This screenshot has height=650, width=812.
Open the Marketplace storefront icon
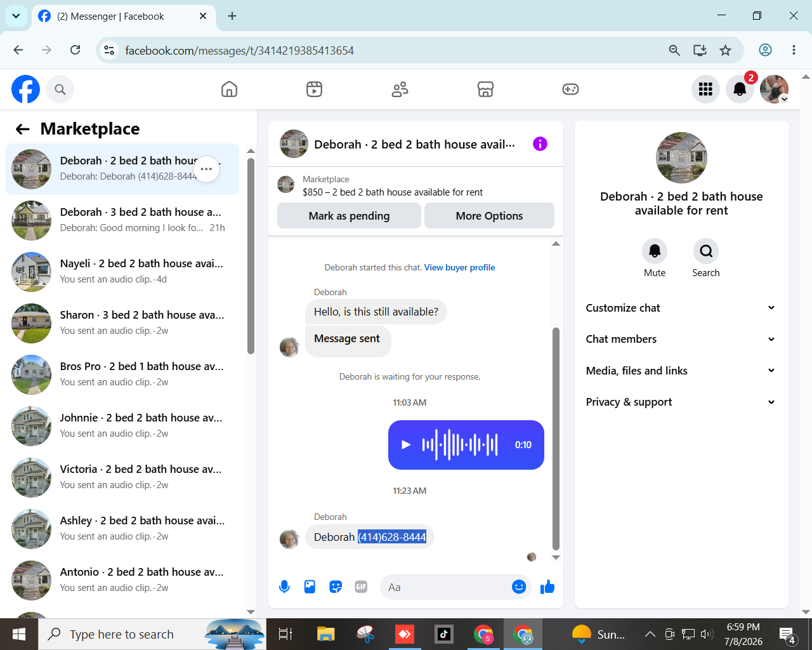point(485,90)
